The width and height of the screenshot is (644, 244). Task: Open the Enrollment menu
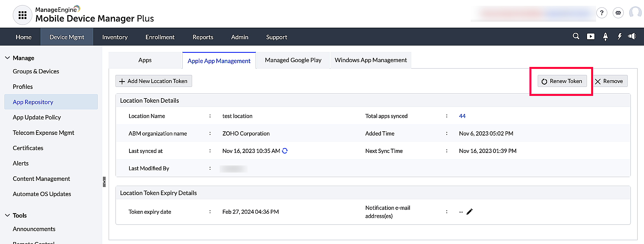point(160,37)
